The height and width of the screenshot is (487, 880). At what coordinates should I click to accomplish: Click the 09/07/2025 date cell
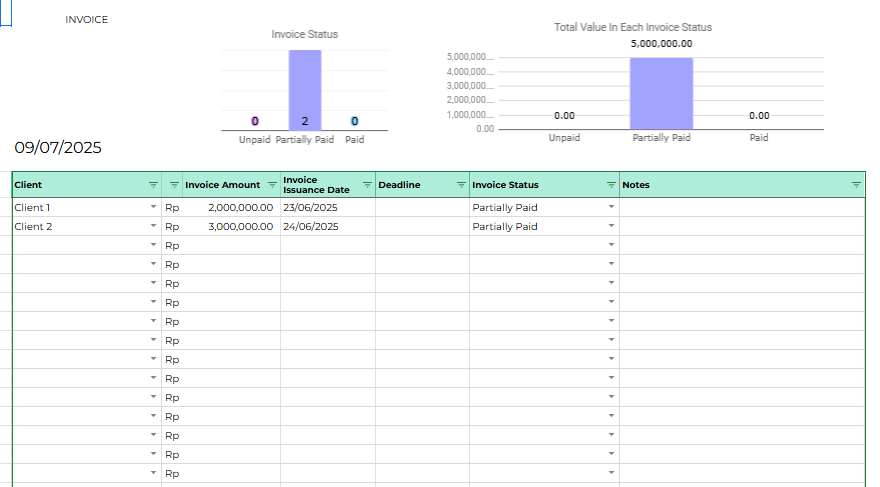click(x=58, y=148)
